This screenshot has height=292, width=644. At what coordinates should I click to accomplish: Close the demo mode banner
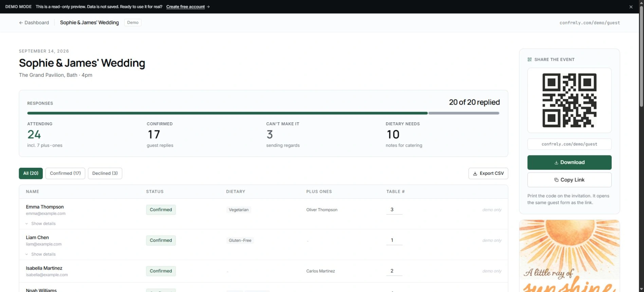pos(631,7)
